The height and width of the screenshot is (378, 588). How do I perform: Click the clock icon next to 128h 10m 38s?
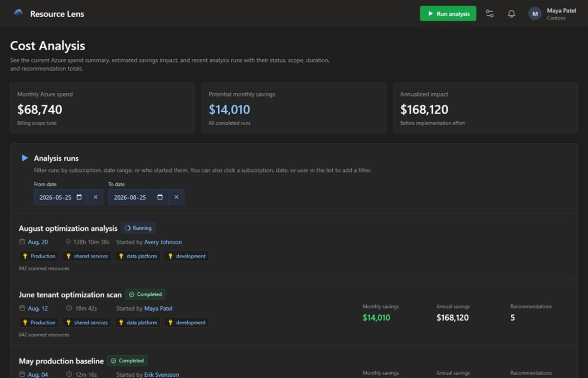(68, 242)
